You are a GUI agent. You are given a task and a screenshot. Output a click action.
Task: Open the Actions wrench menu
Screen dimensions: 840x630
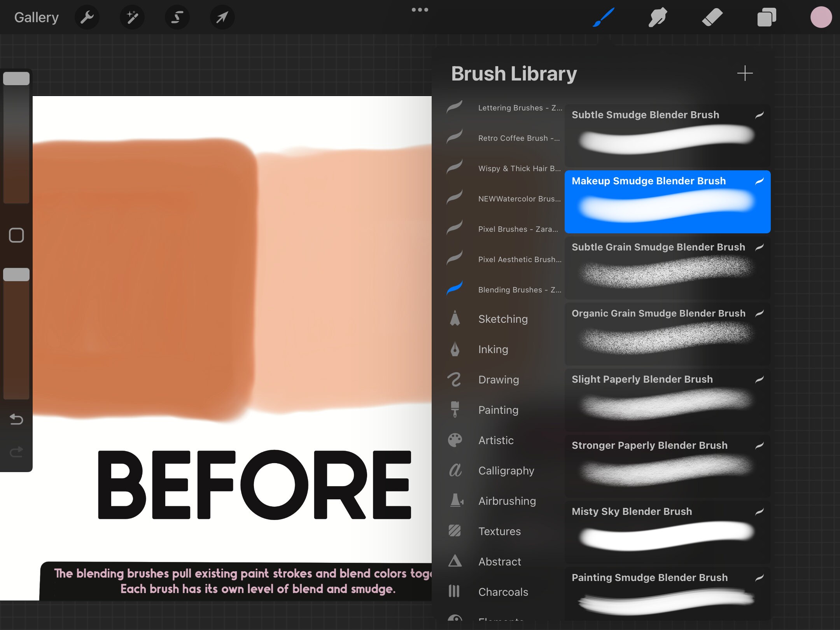coord(87,17)
